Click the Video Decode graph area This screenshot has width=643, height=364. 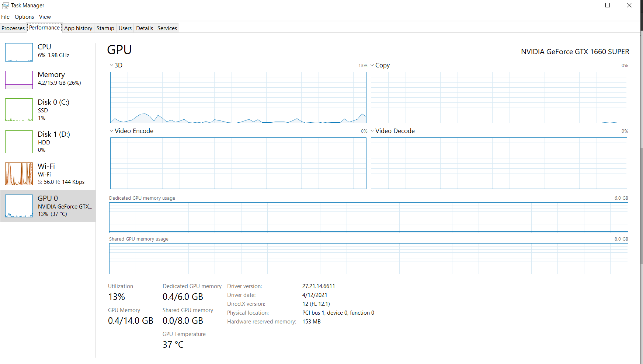[x=499, y=163]
